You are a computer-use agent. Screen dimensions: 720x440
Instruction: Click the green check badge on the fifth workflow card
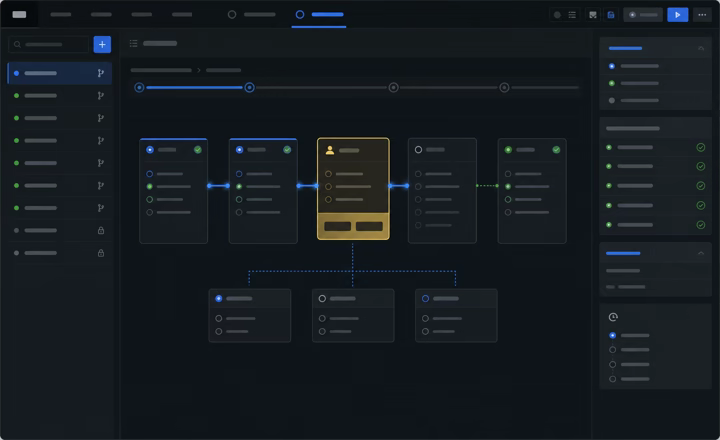point(556,150)
